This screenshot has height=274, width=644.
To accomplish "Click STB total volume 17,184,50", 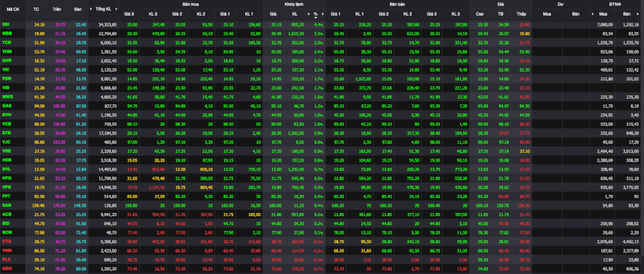I will tap(108, 133).
